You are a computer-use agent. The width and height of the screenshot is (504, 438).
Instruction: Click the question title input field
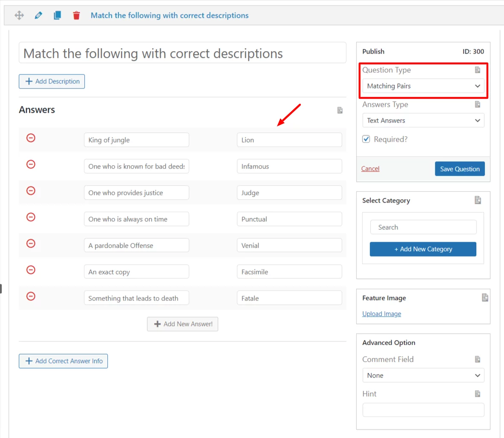(183, 53)
